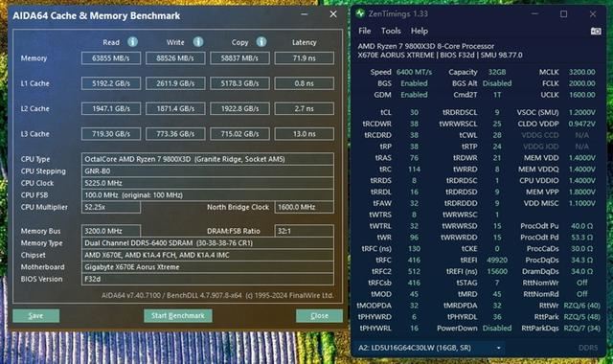Minimize the AIDA64 benchmark window
Viewport: 613px width, 364px height.
pos(305,14)
